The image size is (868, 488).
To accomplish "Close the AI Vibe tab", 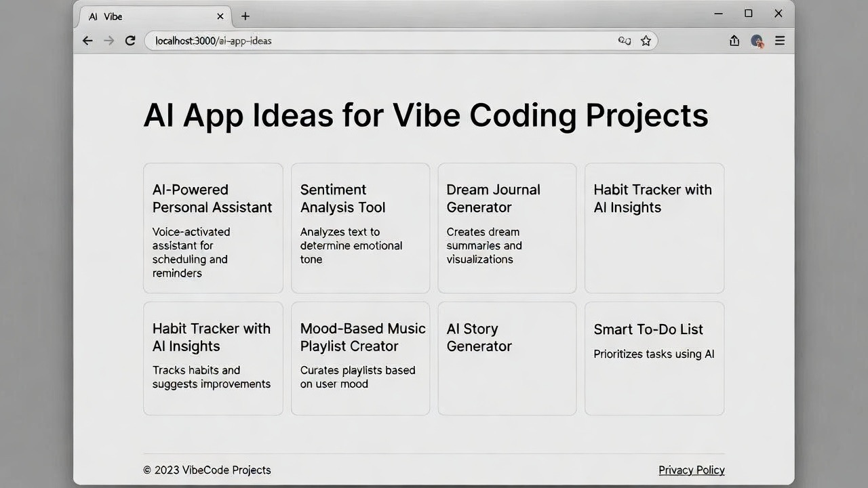I will 220,16.
